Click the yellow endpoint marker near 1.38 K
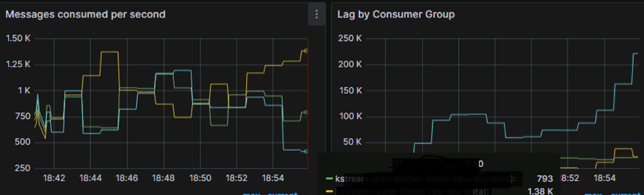The image size is (644, 195). 305,51
